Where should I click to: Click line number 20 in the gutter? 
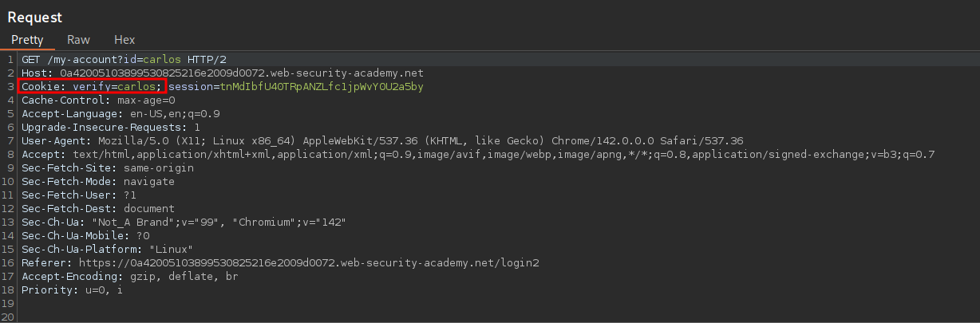pos(8,317)
